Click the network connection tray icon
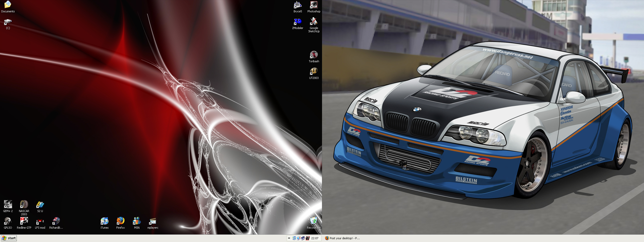Screen dimensions: 644x242 pos(303,238)
